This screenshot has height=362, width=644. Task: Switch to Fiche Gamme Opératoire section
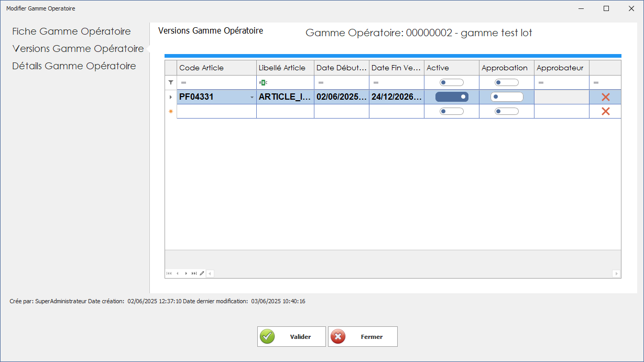tap(71, 31)
